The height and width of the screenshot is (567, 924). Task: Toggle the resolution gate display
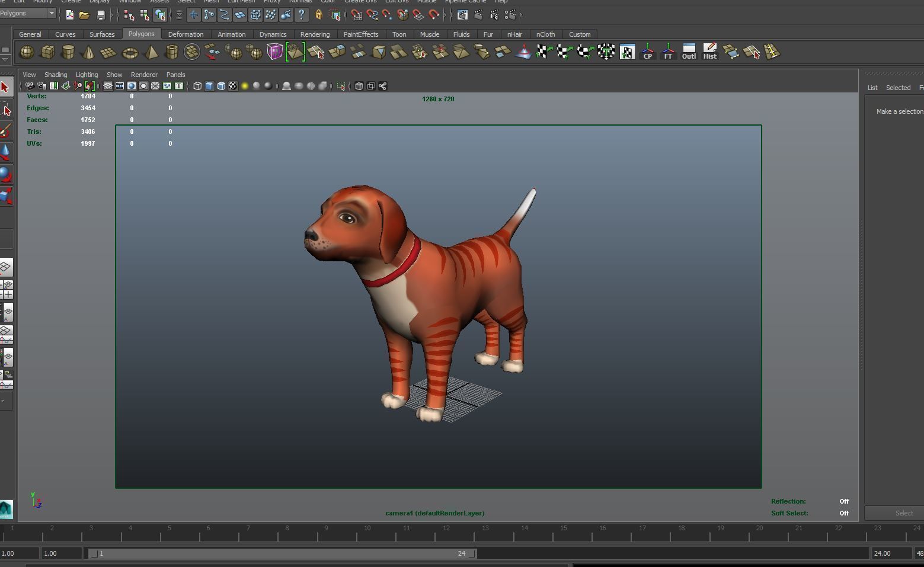pos(132,86)
